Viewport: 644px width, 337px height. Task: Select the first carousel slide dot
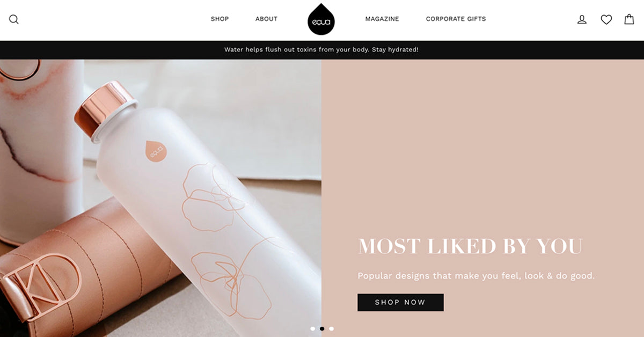click(x=313, y=328)
